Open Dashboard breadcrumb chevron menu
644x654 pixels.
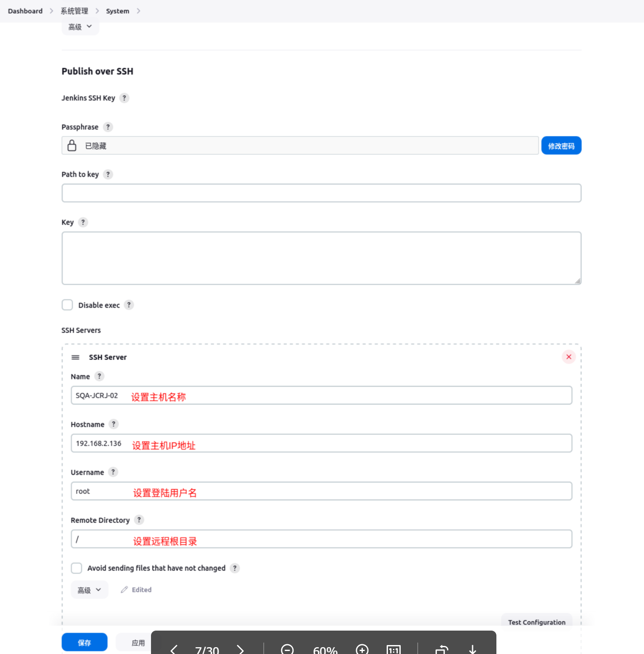coord(51,11)
